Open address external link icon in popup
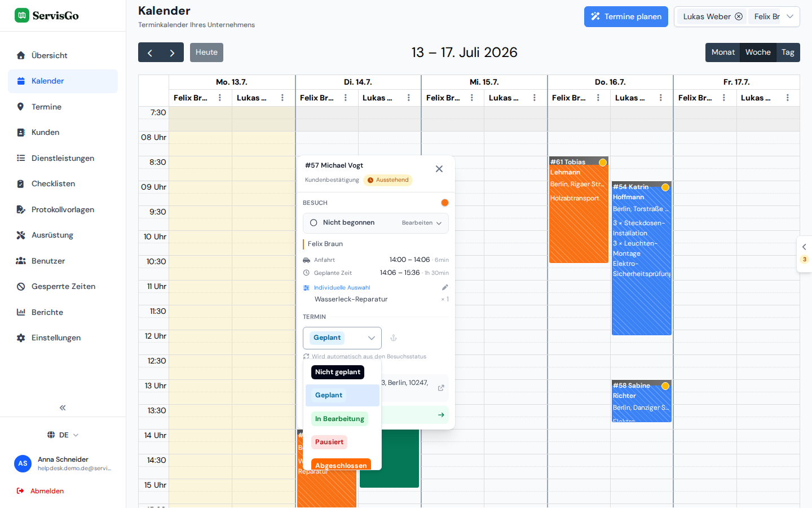 tap(441, 388)
